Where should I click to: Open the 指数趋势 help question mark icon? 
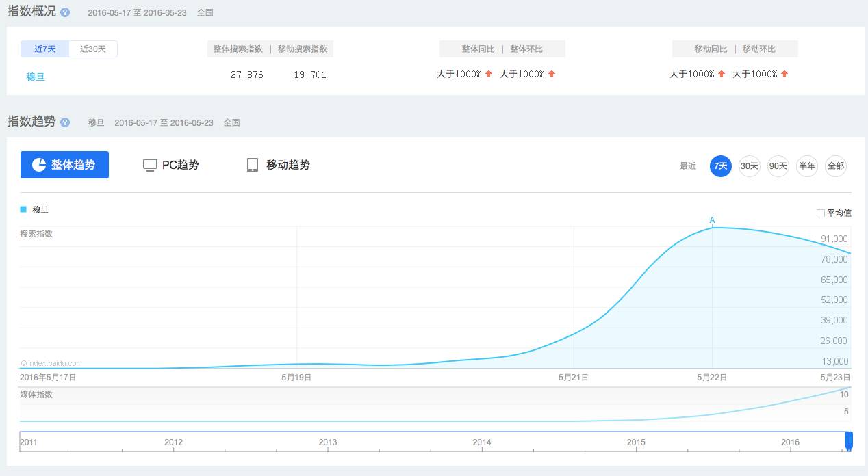[65, 122]
